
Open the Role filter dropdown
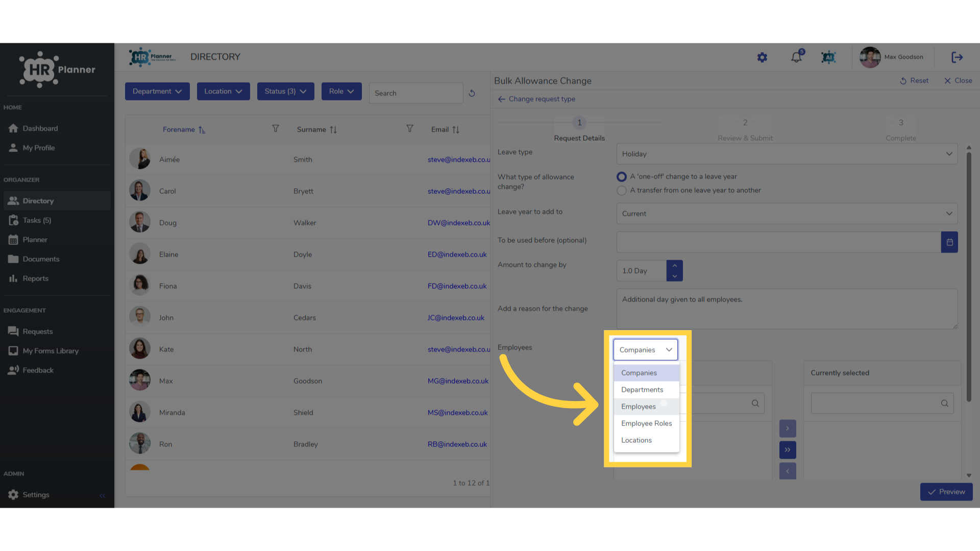click(341, 91)
